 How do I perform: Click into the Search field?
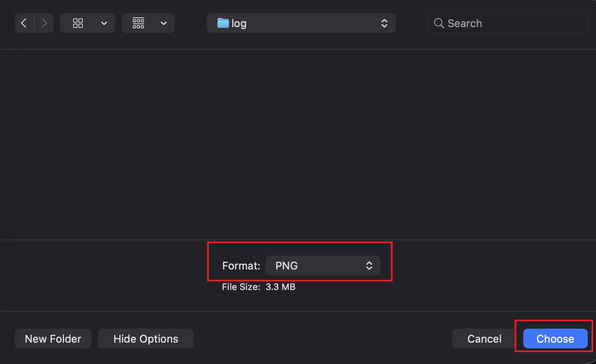coord(514,23)
